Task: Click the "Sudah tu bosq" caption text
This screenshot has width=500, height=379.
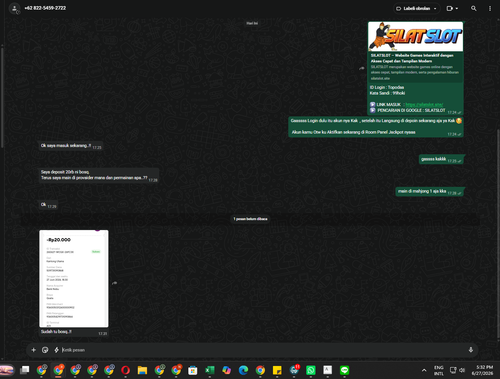Action: (56, 332)
